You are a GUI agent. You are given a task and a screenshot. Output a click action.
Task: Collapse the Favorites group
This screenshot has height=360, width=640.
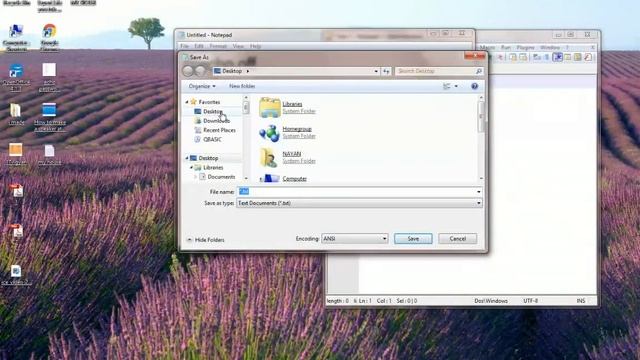(x=187, y=102)
